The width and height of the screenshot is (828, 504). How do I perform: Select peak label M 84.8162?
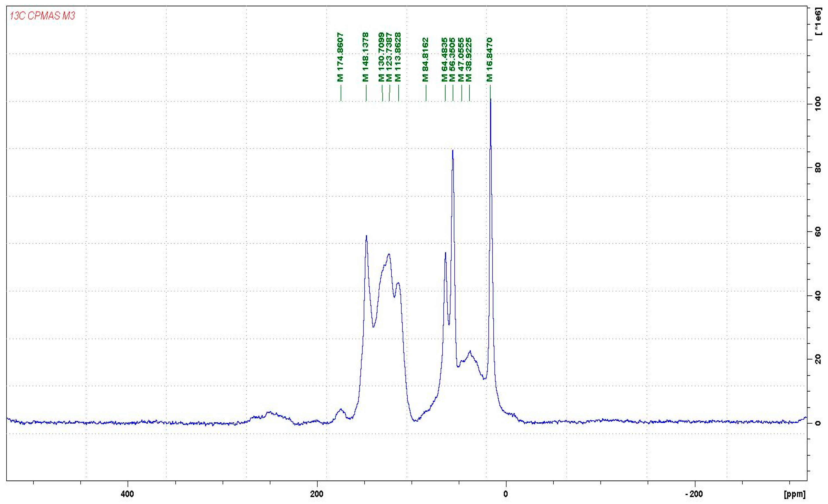tap(425, 60)
